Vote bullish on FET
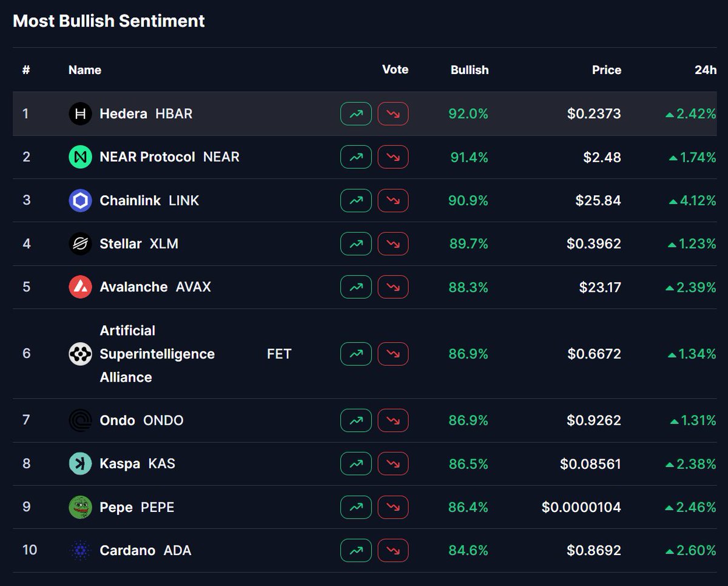 click(x=356, y=354)
